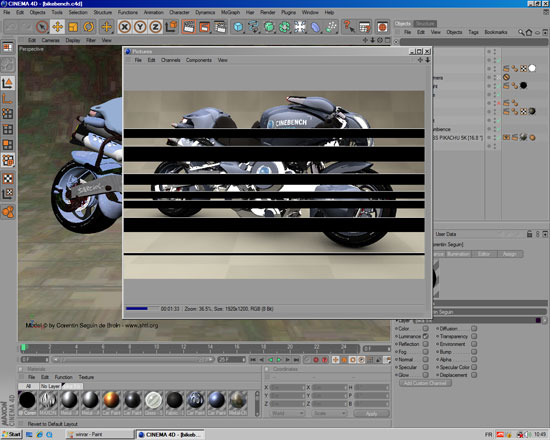The image size is (550, 440).
Task: Click Go to End of animation button
Action: pyautogui.click(x=296, y=360)
